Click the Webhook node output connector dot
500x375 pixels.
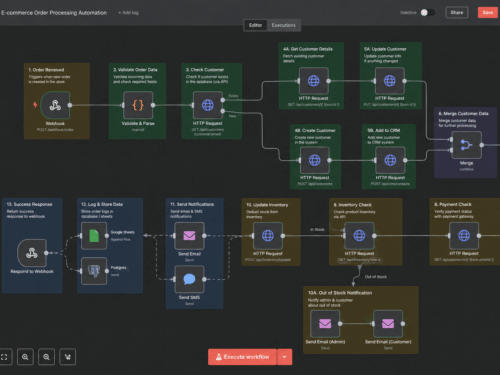click(x=70, y=105)
